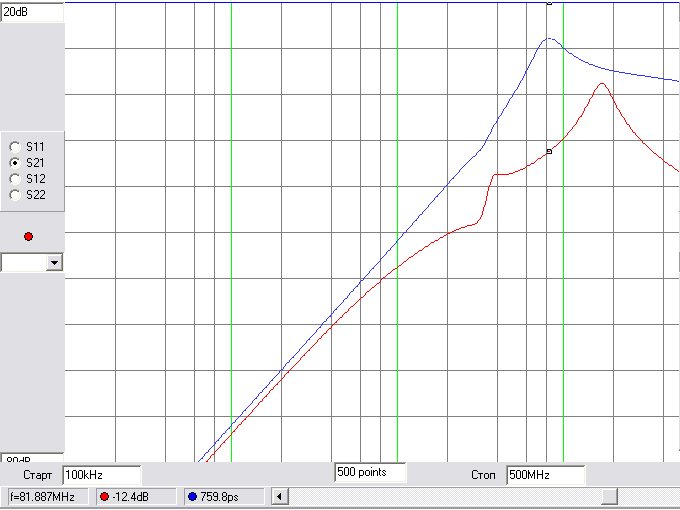The height and width of the screenshot is (510, 680).
Task: Click the marker at top of blue line
Action: point(548,3)
